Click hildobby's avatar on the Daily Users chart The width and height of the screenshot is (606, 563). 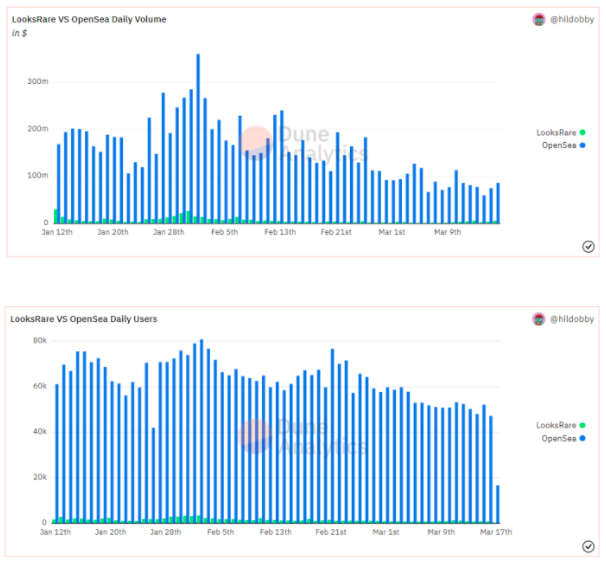539,319
